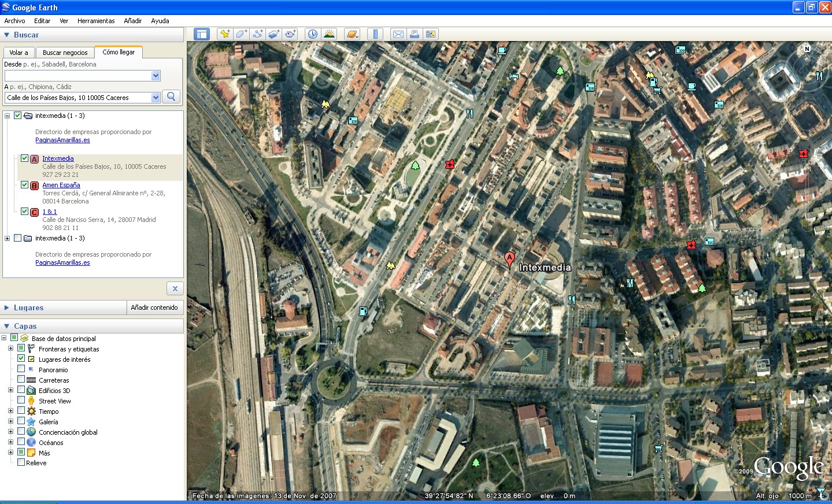832x504 pixels.
Task: Expand the Fronteras y etiquetas layer
Action: click(10, 349)
